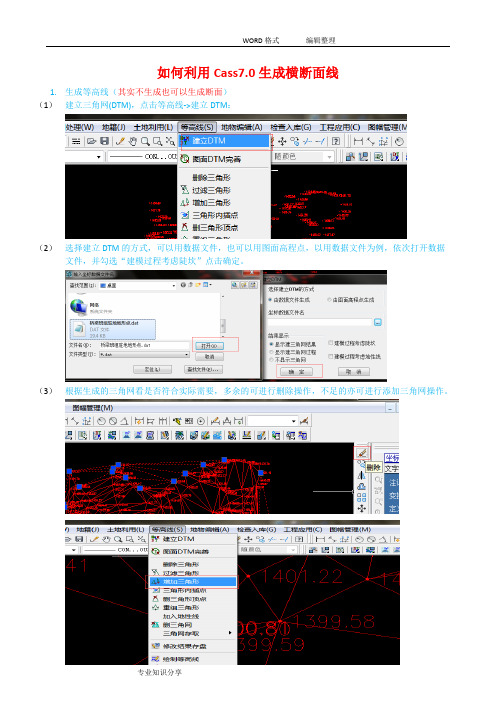Check 建模过程考虑陡坎 checkbox
This screenshot has width=496, height=702.
[x=331, y=343]
